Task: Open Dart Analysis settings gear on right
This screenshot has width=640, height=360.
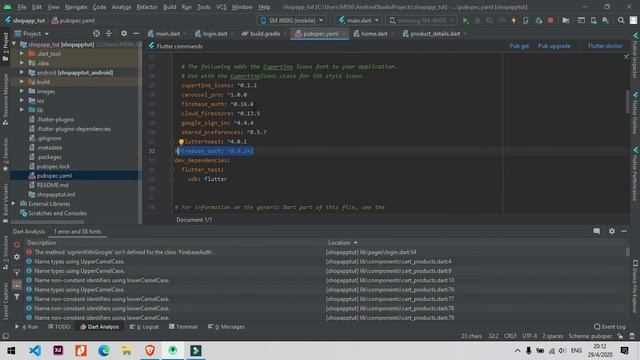Action: point(611,231)
